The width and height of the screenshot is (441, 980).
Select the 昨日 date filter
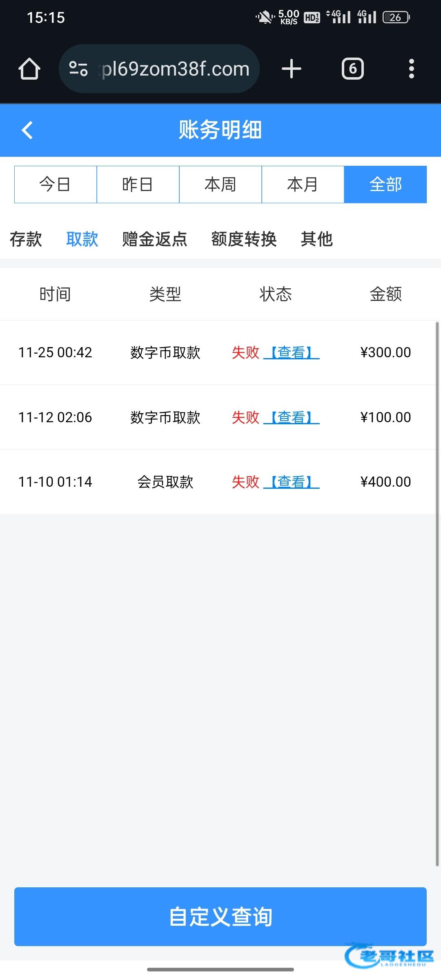point(138,185)
